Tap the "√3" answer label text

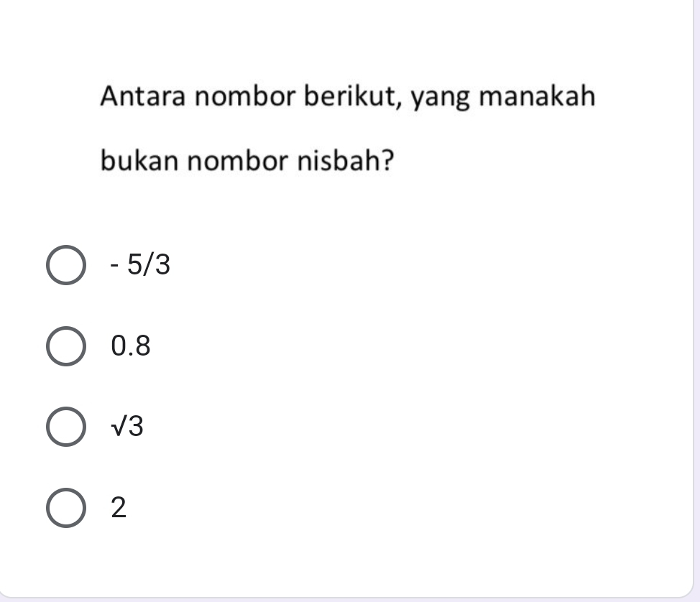click(x=128, y=428)
